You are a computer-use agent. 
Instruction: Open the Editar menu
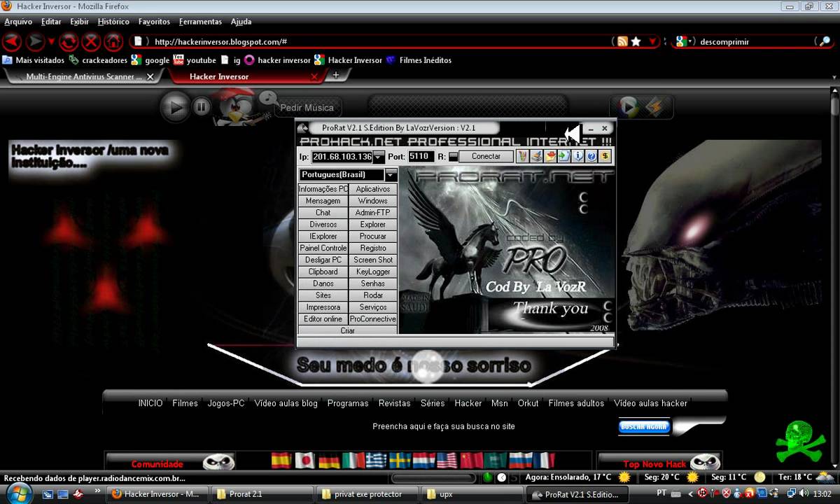(51, 22)
